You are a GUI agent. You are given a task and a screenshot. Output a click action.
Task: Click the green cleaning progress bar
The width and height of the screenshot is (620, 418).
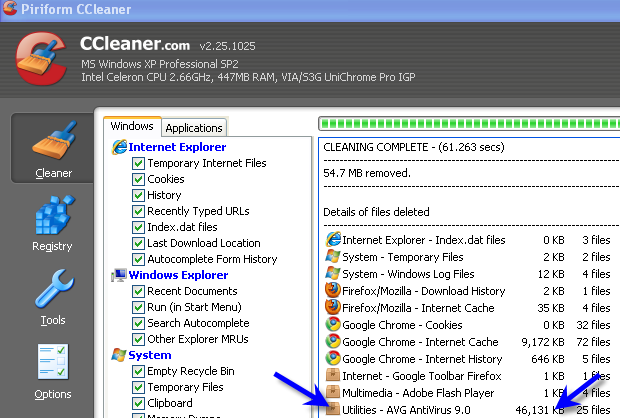coord(469,124)
